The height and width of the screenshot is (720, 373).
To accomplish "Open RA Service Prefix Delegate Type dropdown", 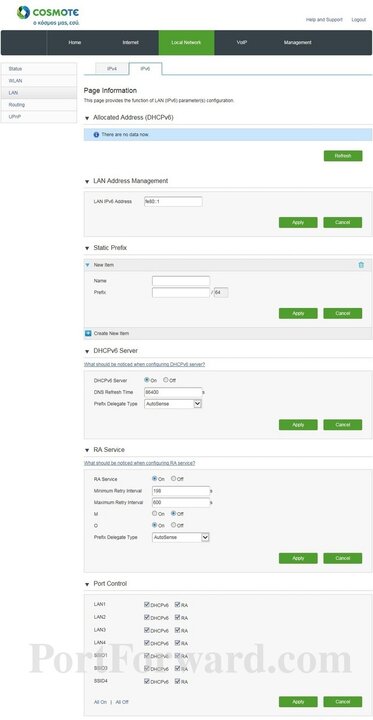I will pyautogui.click(x=181, y=537).
